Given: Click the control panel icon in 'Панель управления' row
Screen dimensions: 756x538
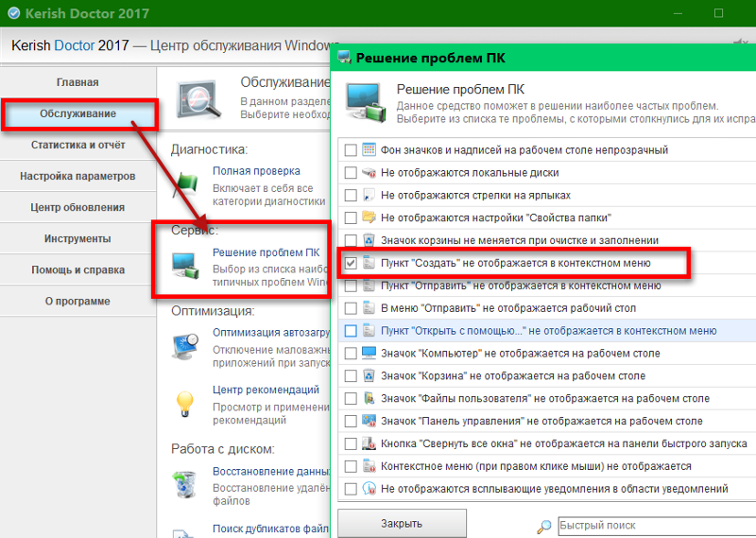Looking at the screenshot, I should [369, 421].
